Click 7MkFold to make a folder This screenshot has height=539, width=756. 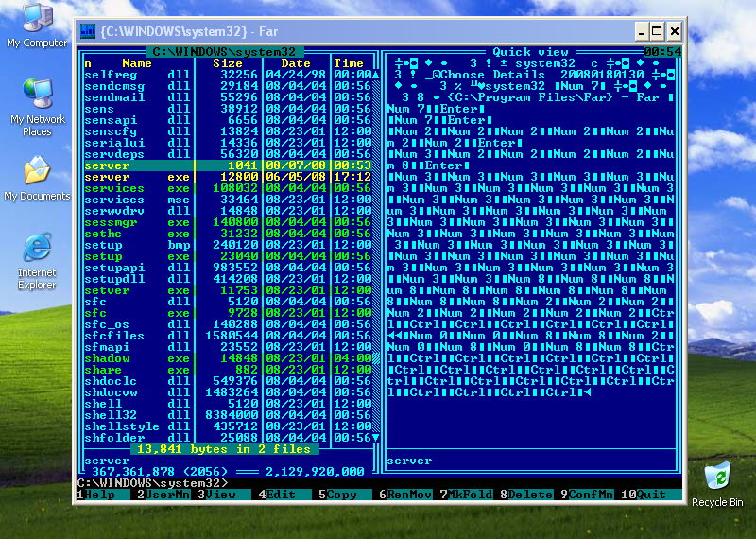tap(464, 495)
